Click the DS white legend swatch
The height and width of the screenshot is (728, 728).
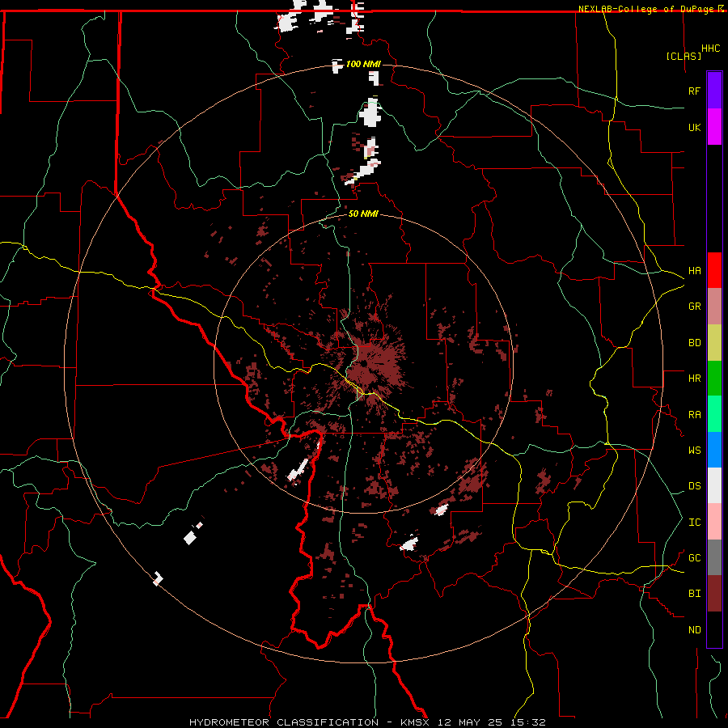tap(714, 485)
